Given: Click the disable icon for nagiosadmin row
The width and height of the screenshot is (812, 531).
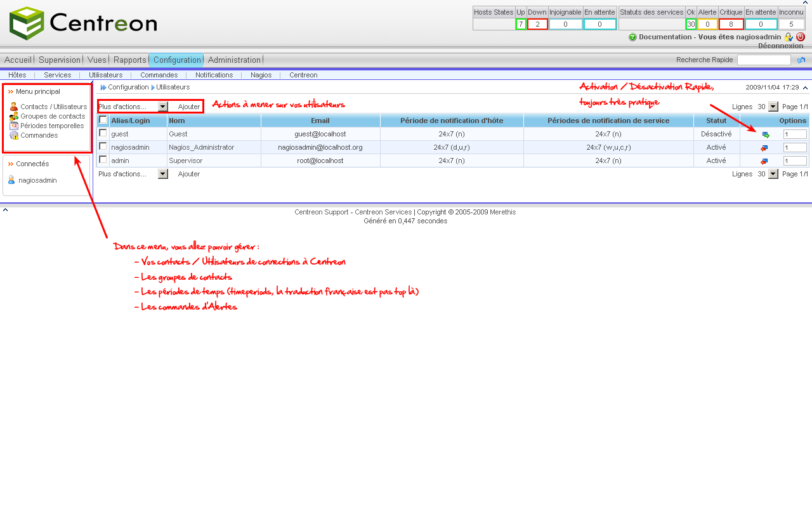Looking at the screenshot, I should click(764, 148).
